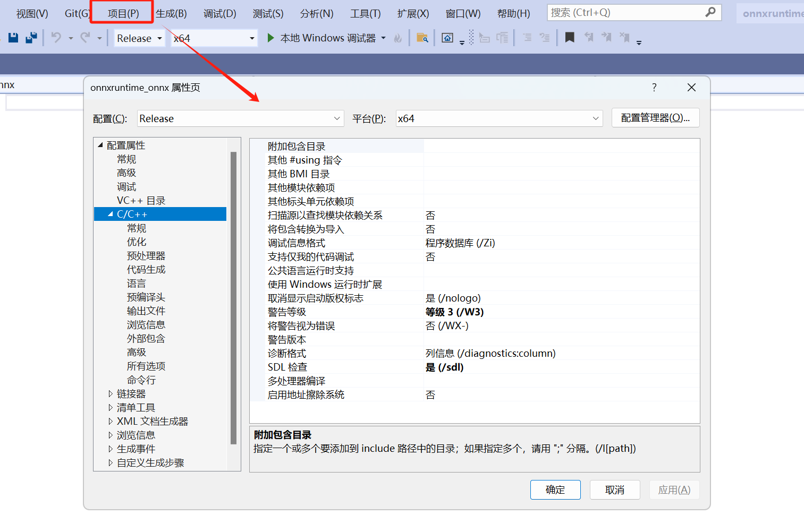This screenshot has width=804, height=532.
Task: Expand the 生成事件 tree node
Action: pos(111,449)
